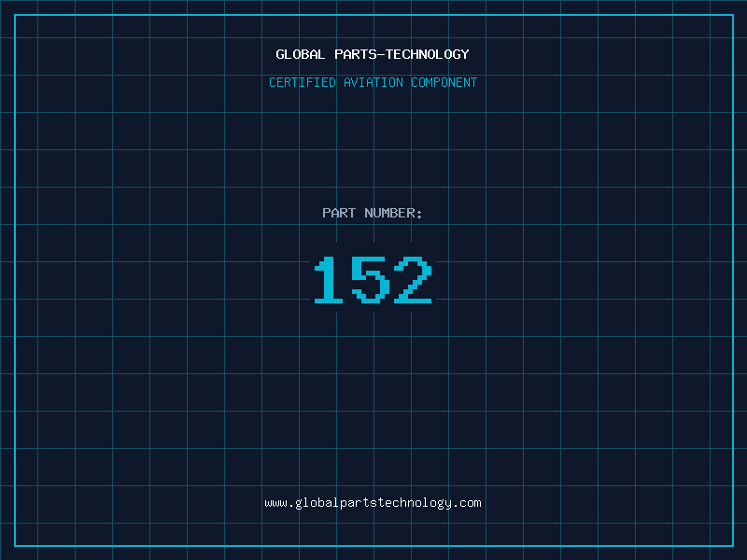Open the www.globalpartstechnology.com link
Image resolution: width=747 pixels, height=560 pixels.
(373, 503)
